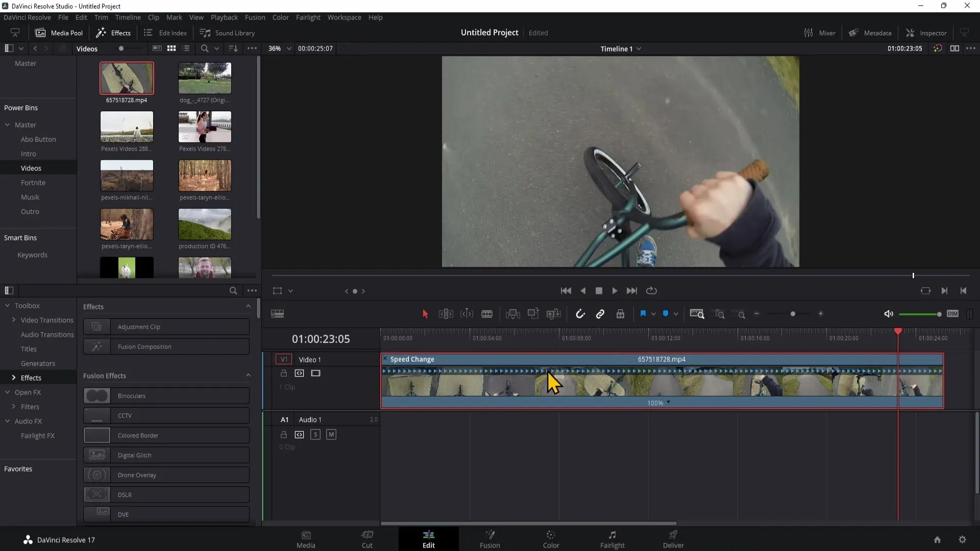
Task: Open Timeline View Options icon
Action: 277,314
